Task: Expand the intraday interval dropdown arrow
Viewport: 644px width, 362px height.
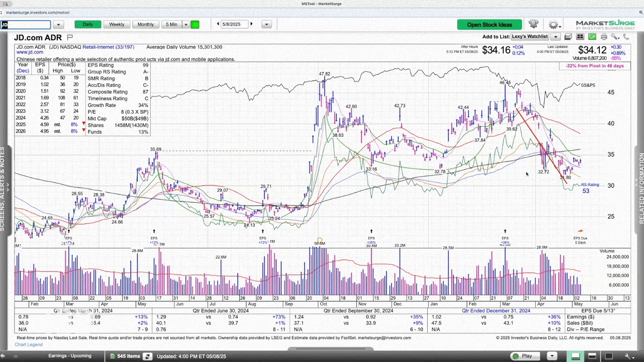Action: [186, 24]
